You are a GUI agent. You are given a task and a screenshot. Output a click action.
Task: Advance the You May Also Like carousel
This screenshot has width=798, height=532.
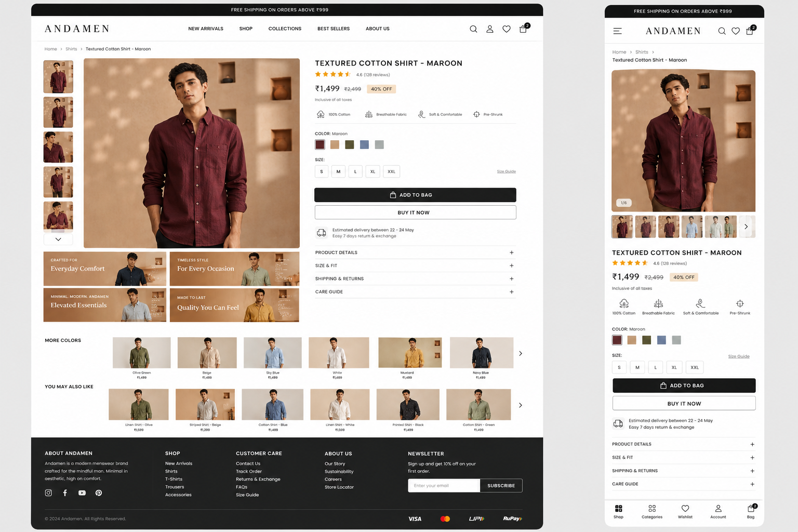click(521, 405)
